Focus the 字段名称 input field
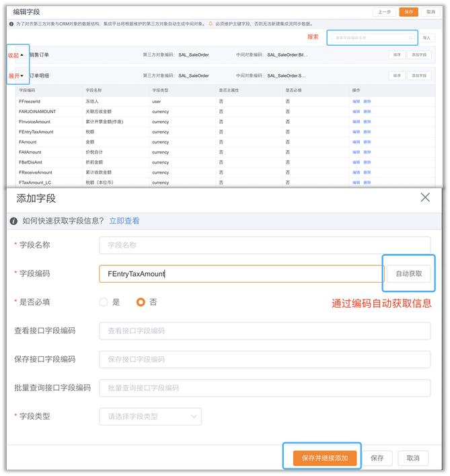Image resolution: width=450 pixels, height=476 pixels. pos(264,245)
